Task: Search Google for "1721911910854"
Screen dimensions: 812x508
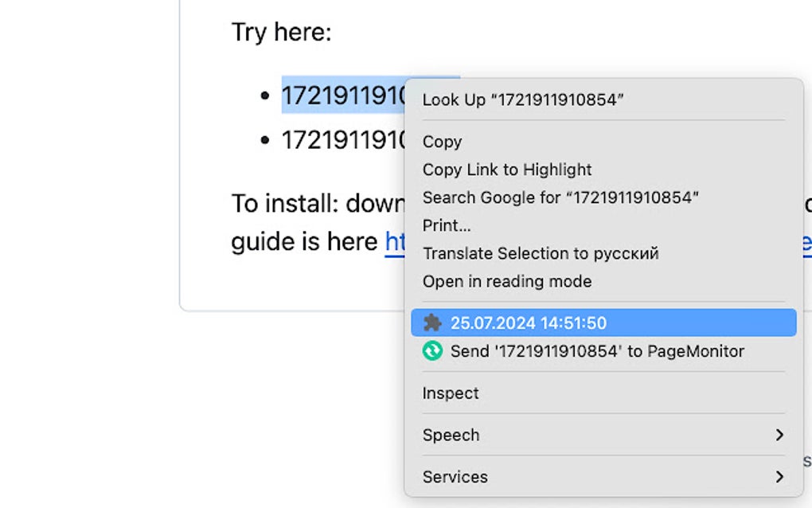Action: point(560,197)
